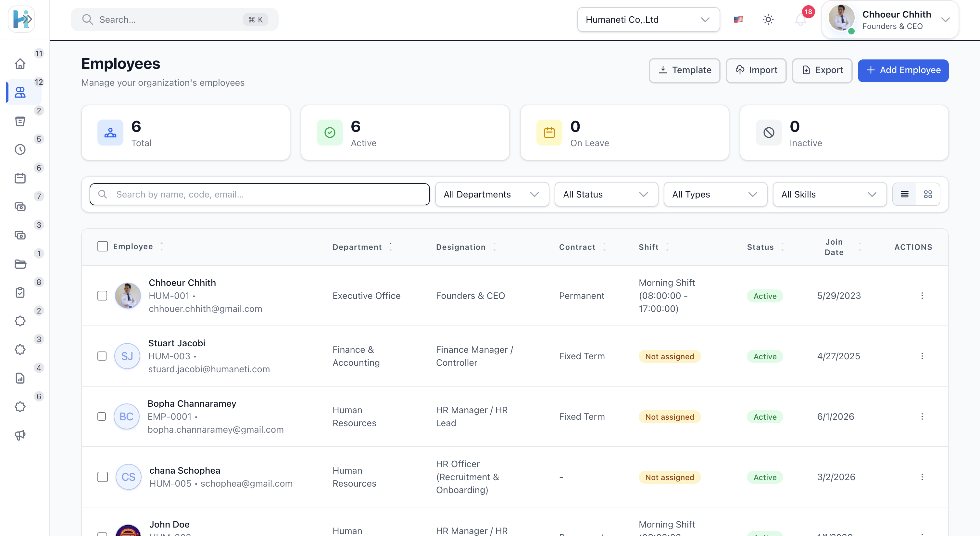Sort by the Join Date column
Screen dimensions: 980x536
(842, 247)
